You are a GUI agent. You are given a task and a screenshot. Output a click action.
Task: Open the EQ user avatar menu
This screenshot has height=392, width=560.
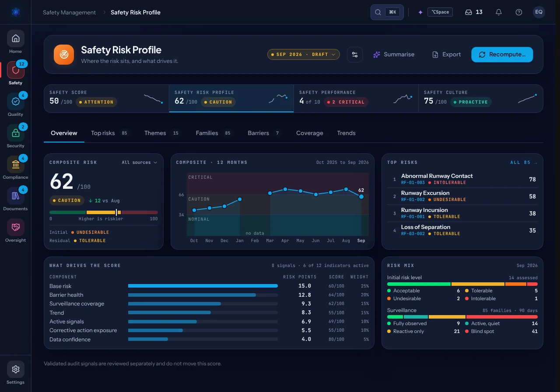coord(539,12)
